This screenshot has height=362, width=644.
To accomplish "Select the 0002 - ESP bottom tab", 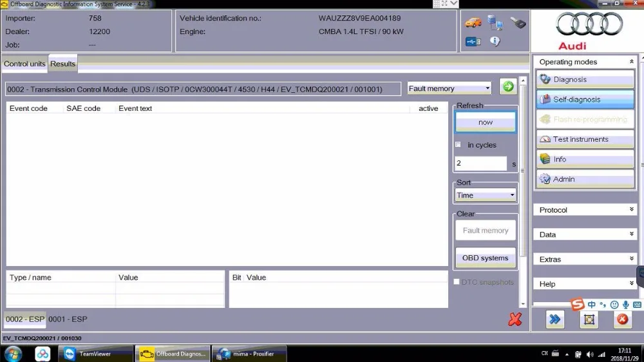I will pos(24,319).
